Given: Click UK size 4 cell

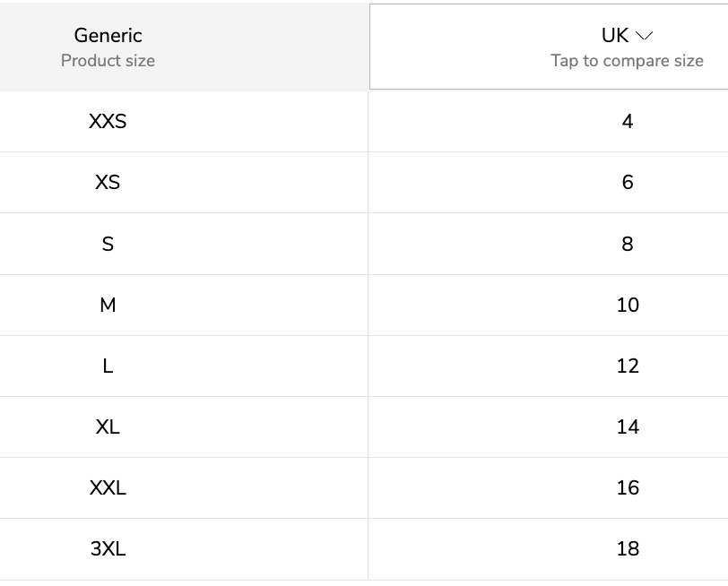Looking at the screenshot, I should 549,122.
